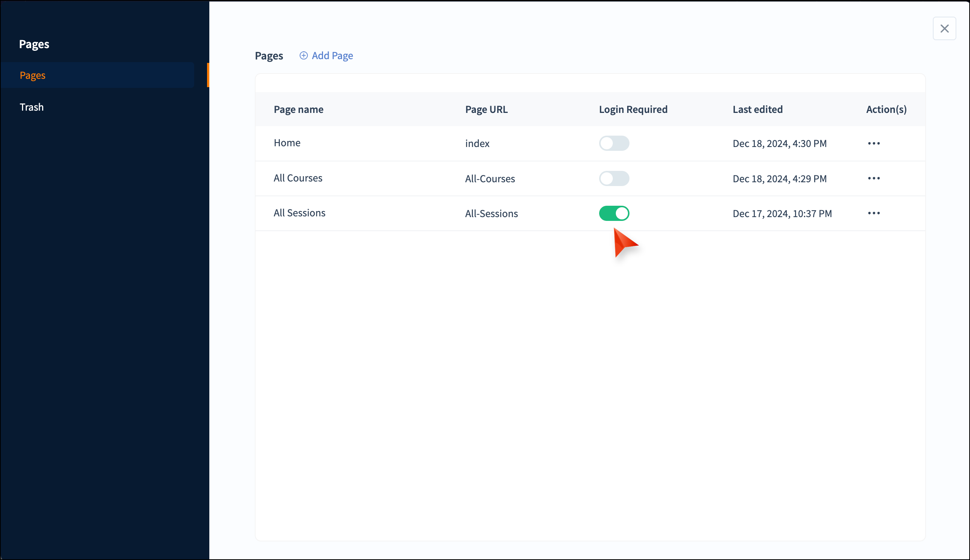The height and width of the screenshot is (560, 970).
Task: Click the index URL for Home
Action: click(477, 144)
